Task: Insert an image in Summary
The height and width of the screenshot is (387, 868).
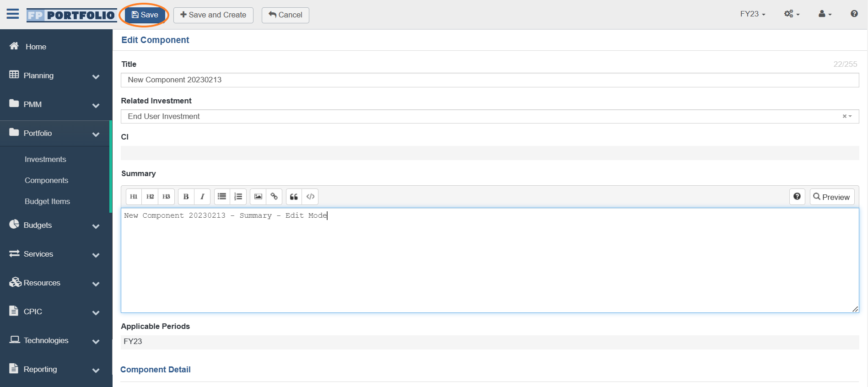Action: point(258,197)
